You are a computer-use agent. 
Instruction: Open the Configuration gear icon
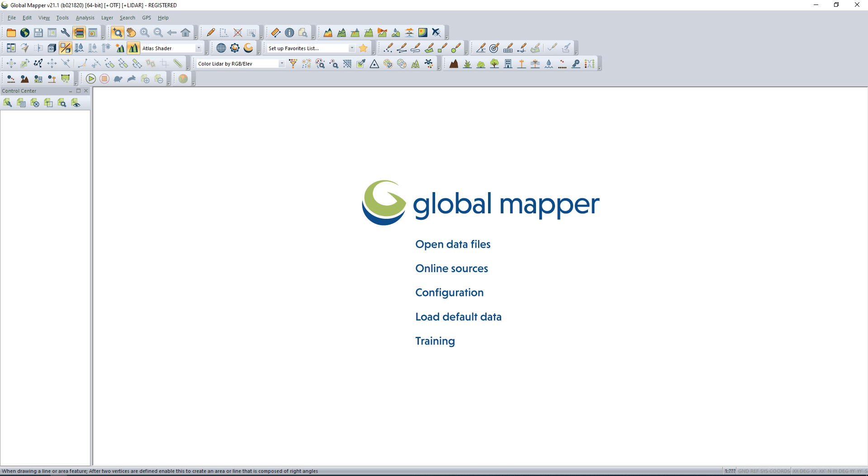pos(234,47)
